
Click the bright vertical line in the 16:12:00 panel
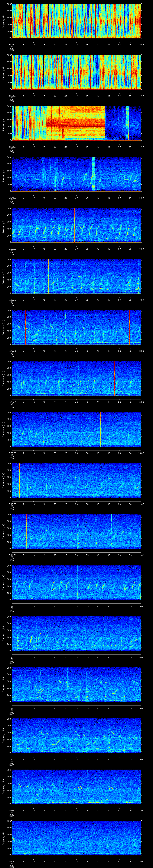77,582
